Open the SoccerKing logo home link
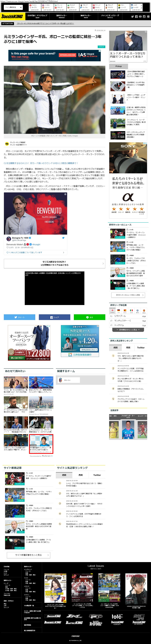This screenshot has height=644, width=151. [12, 17]
